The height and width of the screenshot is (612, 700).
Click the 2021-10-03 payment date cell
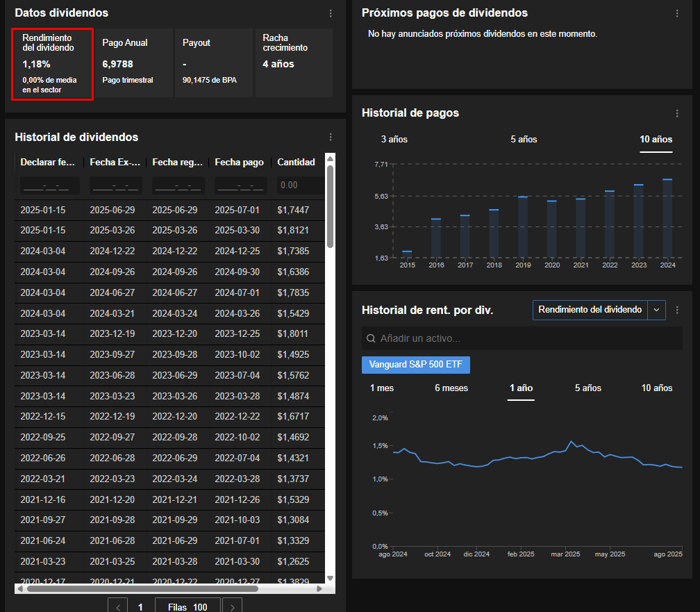click(237, 520)
